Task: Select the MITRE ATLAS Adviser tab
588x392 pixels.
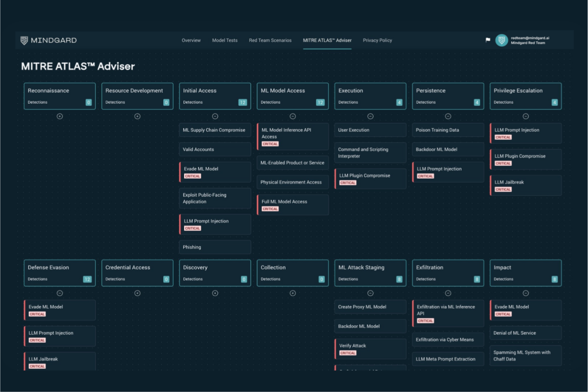Action: [327, 41]
